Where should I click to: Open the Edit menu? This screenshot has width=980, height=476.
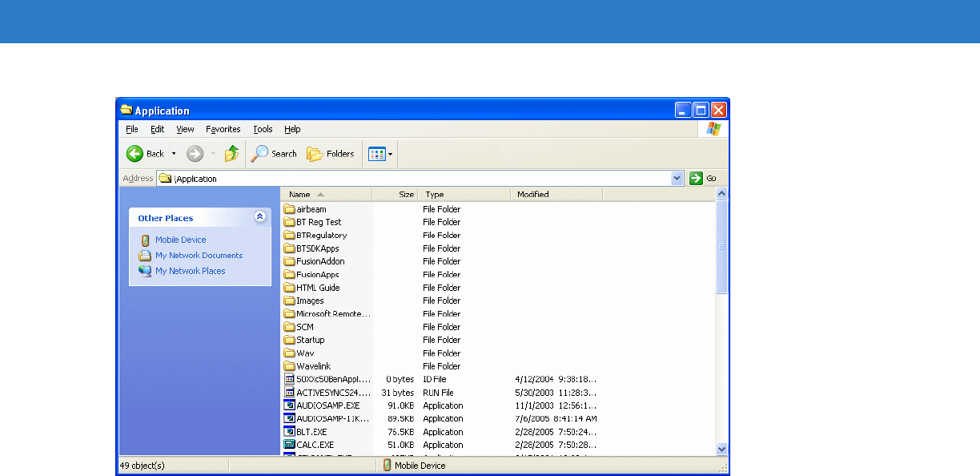click(158, 129)
